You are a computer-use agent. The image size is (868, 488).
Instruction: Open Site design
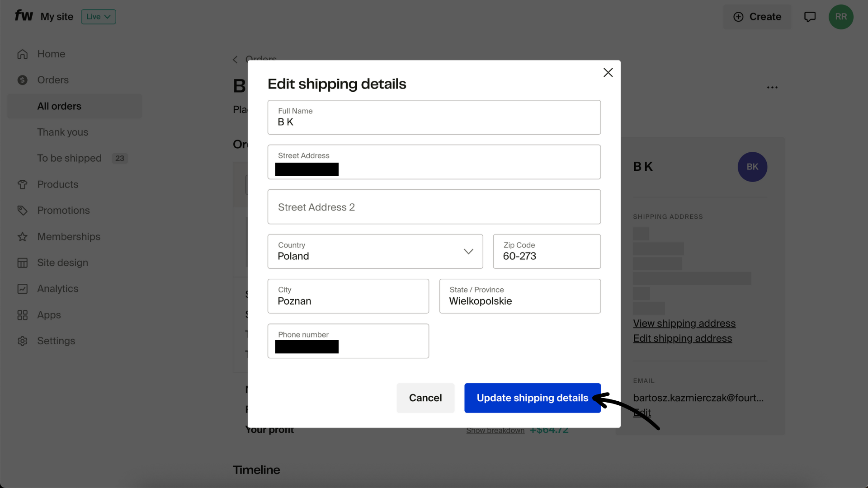point(62,263)
